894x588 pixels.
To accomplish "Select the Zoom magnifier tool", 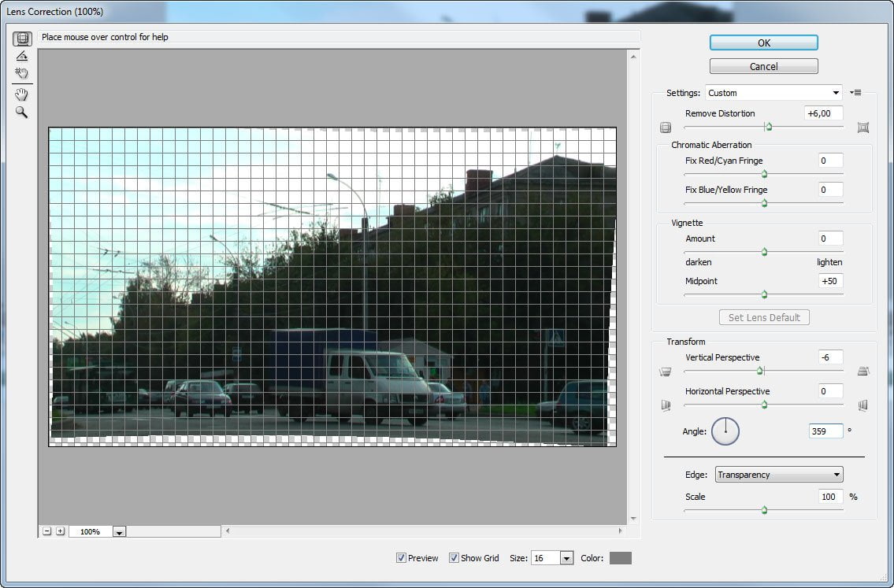I will tap(22, 113).
